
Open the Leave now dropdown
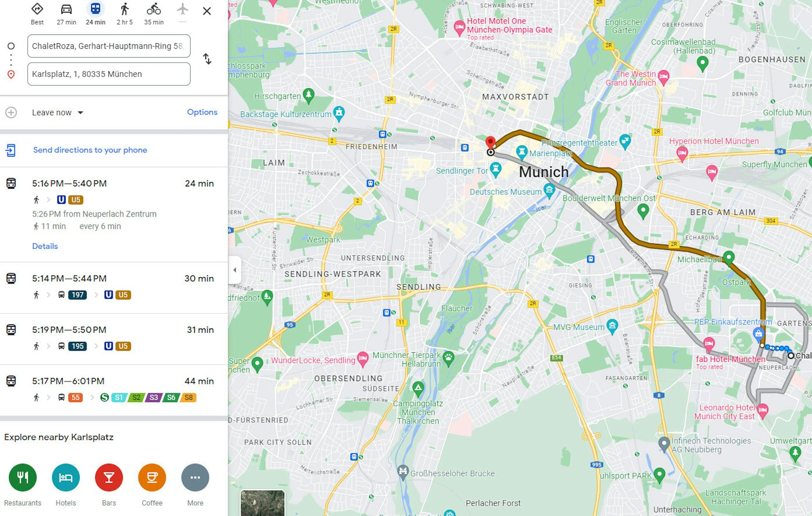point(58,113)
